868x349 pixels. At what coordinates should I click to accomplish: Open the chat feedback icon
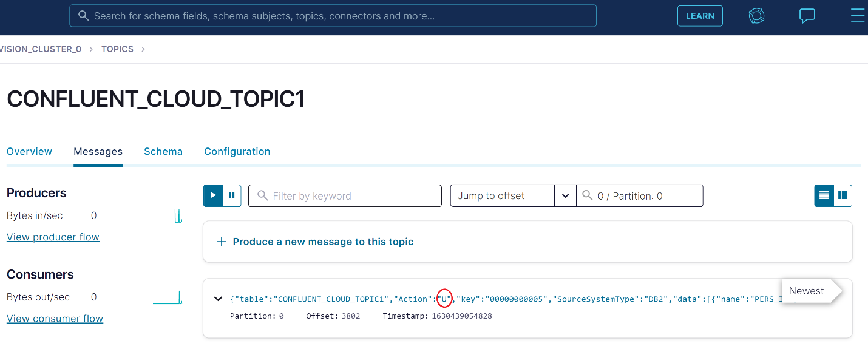click(807, 16)
